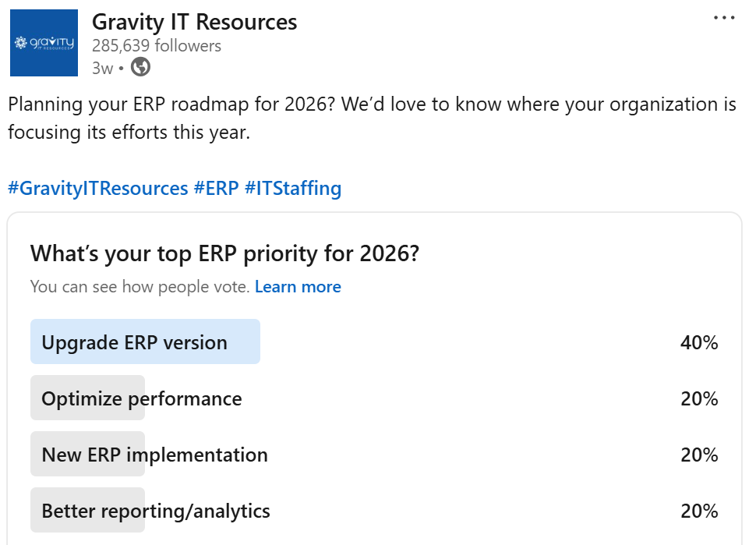Click the 285,639 followers count

click(156, 46)
